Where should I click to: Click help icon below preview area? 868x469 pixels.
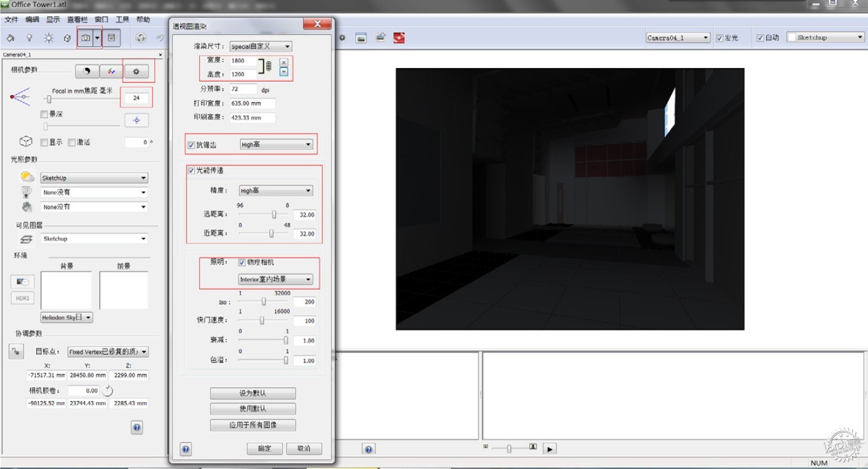[x=369, y=449]
